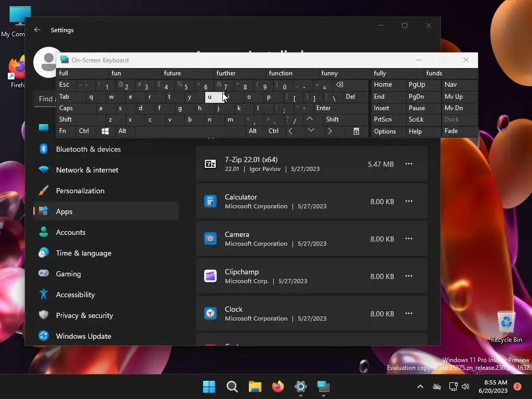Screen dimensions: 532x399
Task: Open the notification bell badge
Action: click(x=517, y=387)
